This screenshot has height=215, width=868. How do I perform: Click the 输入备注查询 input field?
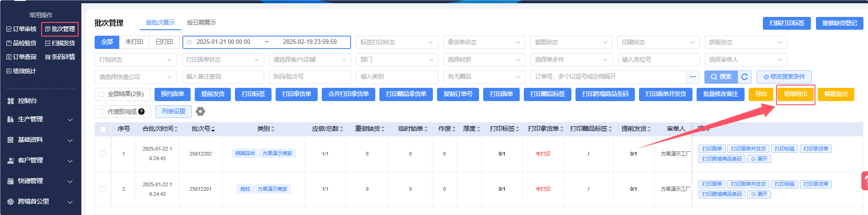point(223,77)
